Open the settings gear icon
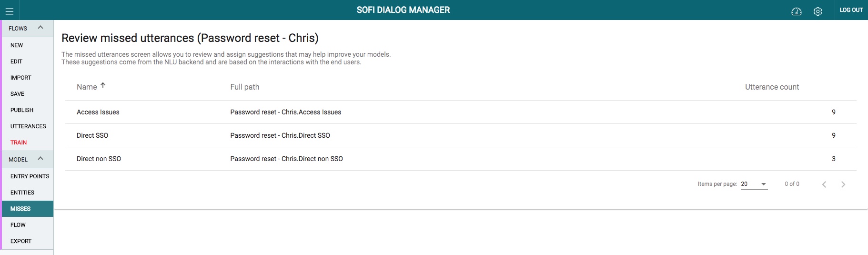This screenshot has height=255, width=868. [x=818, y=11]
